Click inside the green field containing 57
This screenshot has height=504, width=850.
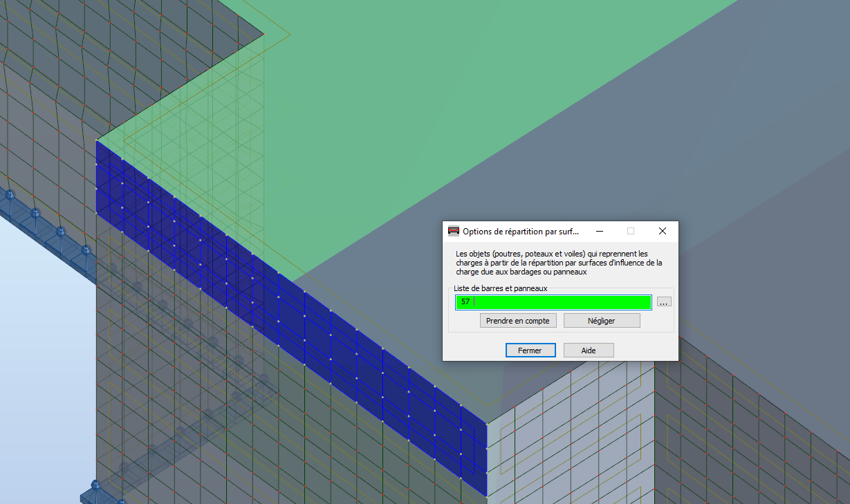(553, 302)
